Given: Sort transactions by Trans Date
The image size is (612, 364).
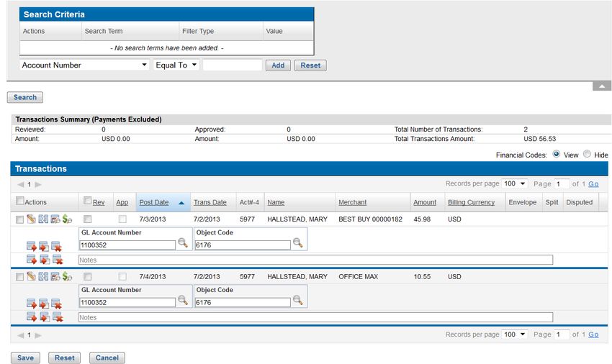Looking at the screenshot, I should coord(210,202).
